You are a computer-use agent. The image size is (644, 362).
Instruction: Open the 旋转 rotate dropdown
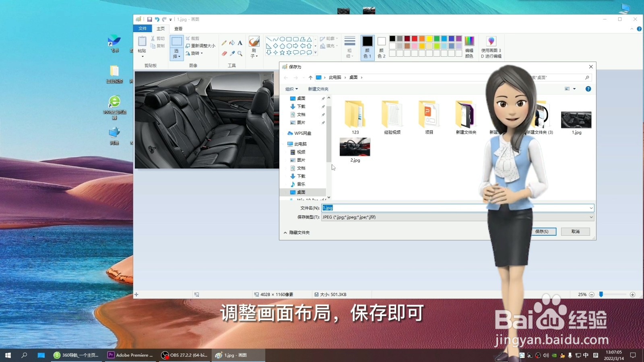(194, 53)
